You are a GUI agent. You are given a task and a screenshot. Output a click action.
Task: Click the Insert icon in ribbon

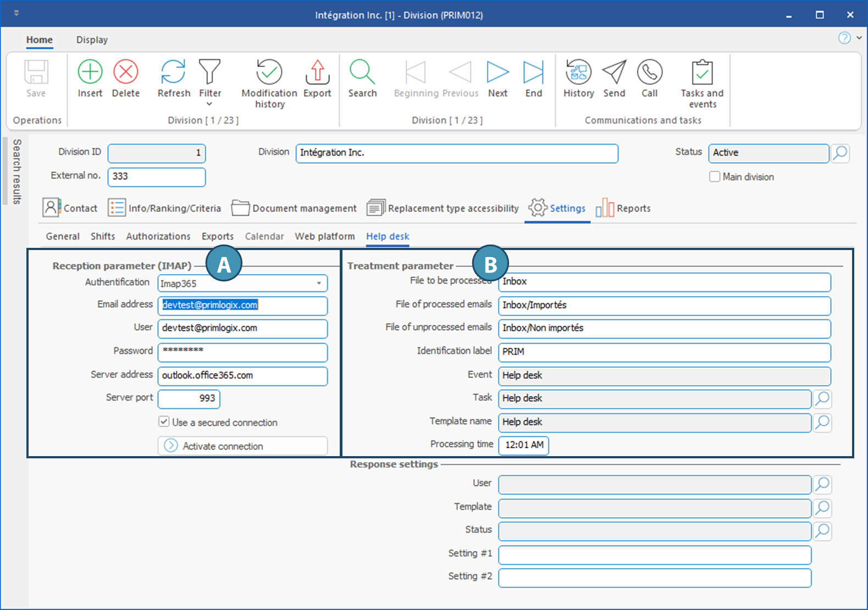tap(90, 72)
